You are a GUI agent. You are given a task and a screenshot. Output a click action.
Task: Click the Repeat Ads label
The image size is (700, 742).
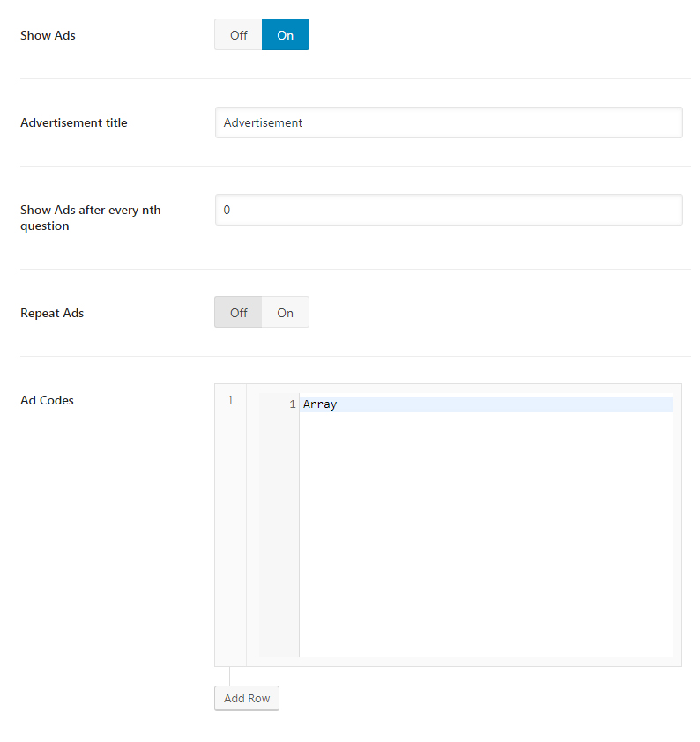point(52,313)
